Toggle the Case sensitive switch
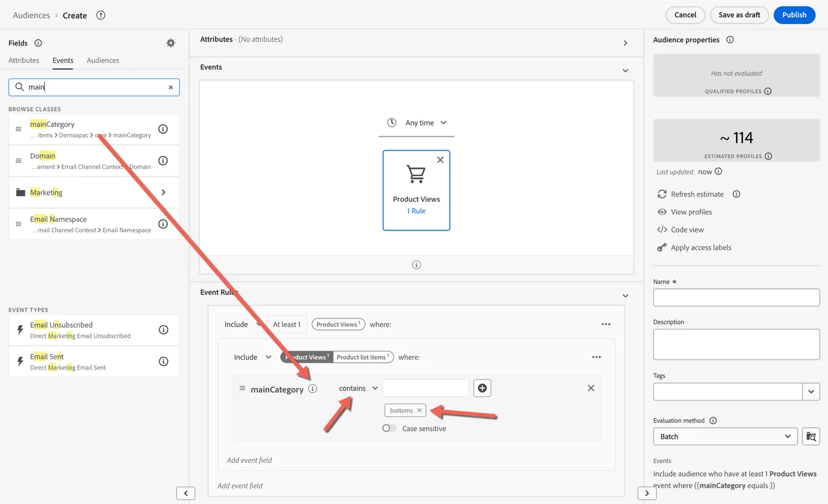828x504 pixels. (x=389, y=428)
